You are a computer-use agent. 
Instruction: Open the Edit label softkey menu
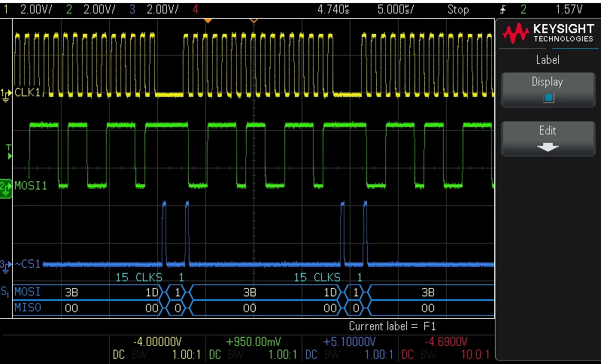click(x=548, y=138)
